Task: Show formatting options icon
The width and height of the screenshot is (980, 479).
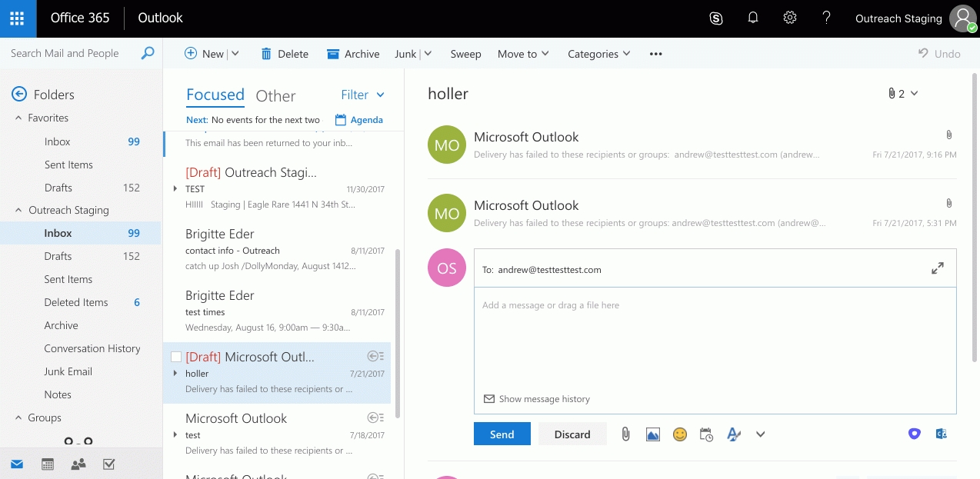Action: coord(734,434)
